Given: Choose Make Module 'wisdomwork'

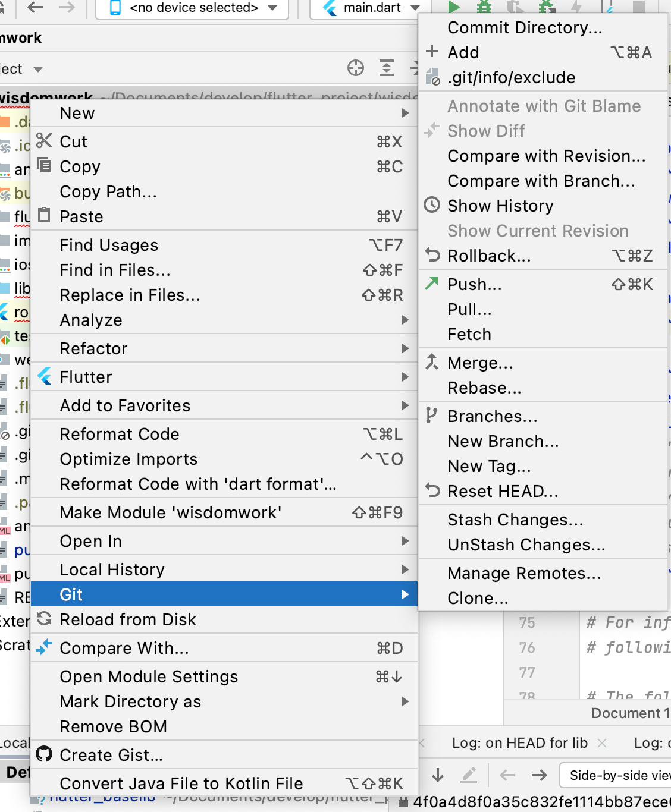Looking at the screenshot, I should 224,512.
